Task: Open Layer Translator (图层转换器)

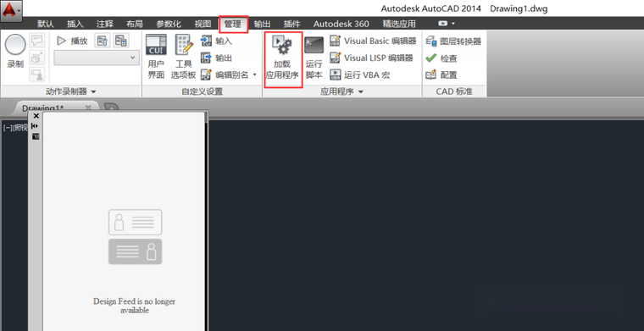Action: click(x=453, y=41)
